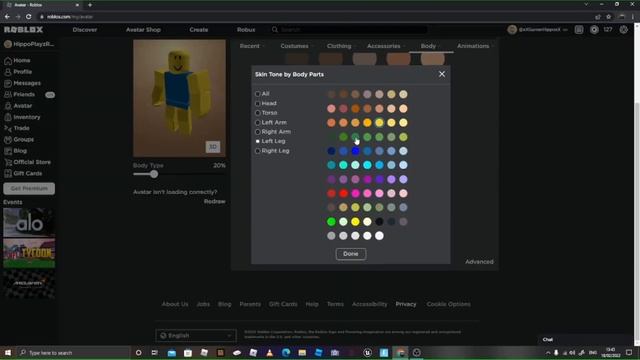
Task: Click Done in the Skin Tone dialog
Action: 351,254
